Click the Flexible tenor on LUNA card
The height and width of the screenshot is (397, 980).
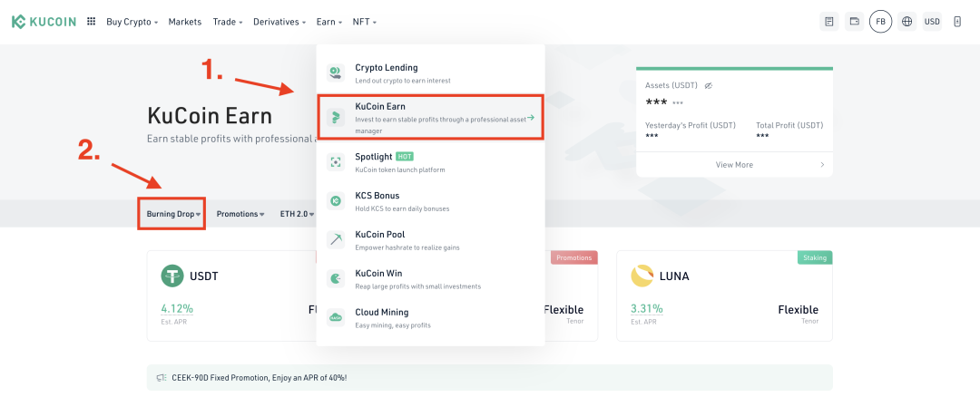click(799, 310)
